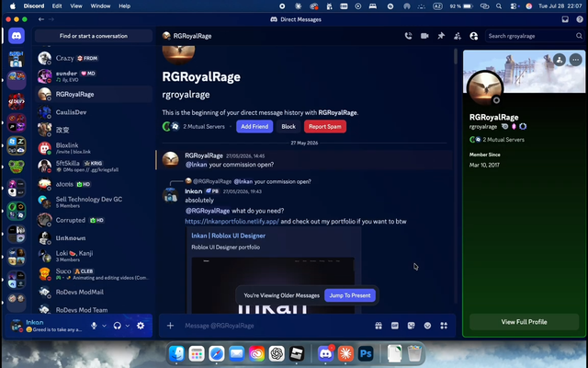Click Find or start a conversation
Screen dimensions: 588x368
94,36
